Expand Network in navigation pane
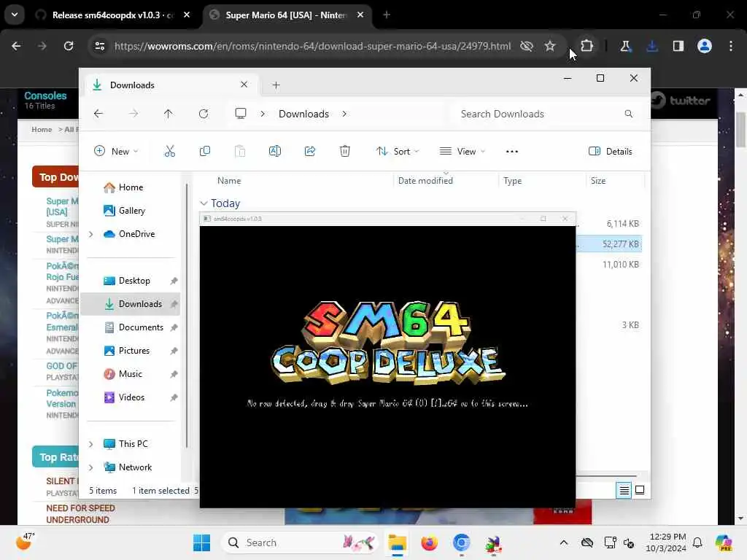Screen dimensions: 747x560 [x=90, y=467]
